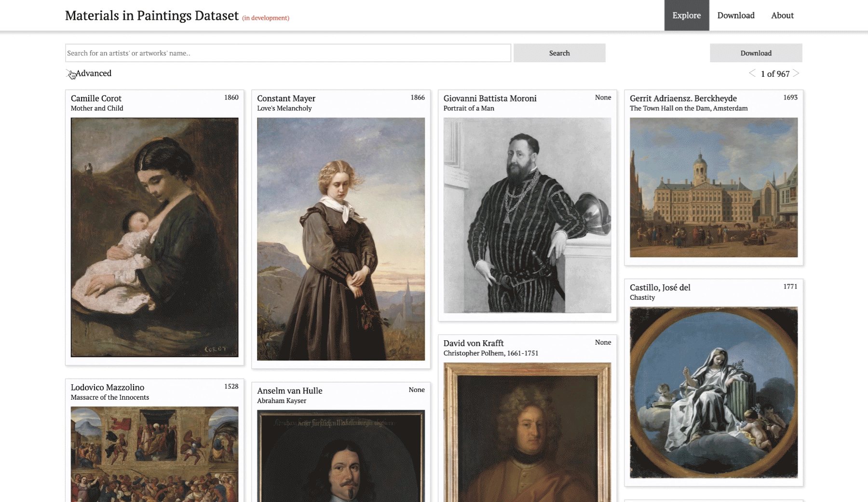This screenshot has height=502, width=868.
Task: Go to next page arrow
Action: pos(796,73)
